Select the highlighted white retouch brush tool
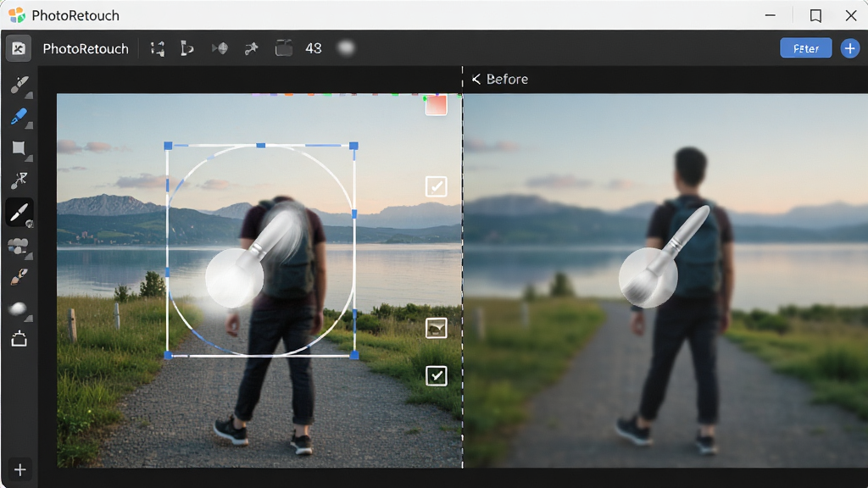Image resolution: width=868 pixels, height=488 pixels. 19,213
